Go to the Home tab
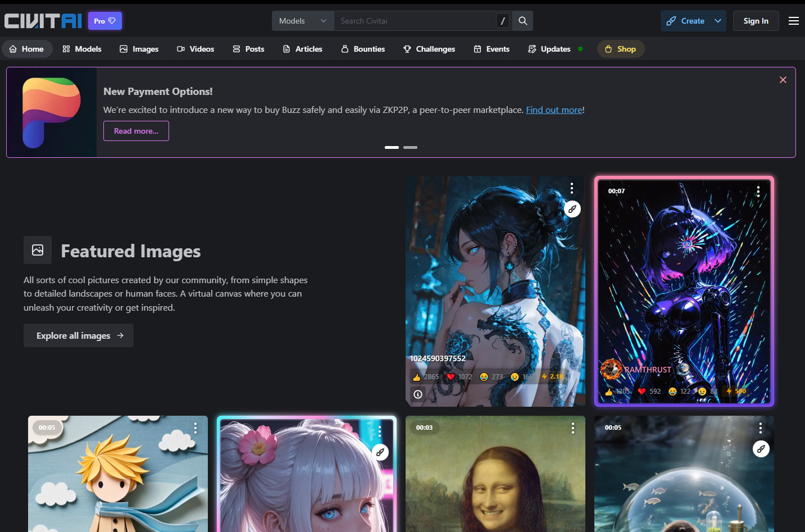 (27, 49)
